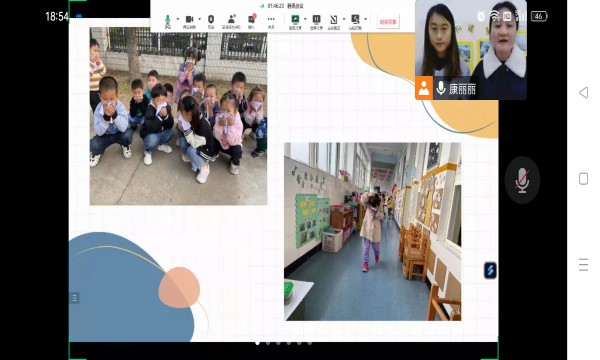Expand the microphone options arrow
Viewport: 600px width, 360px height.
pos(178,19)
